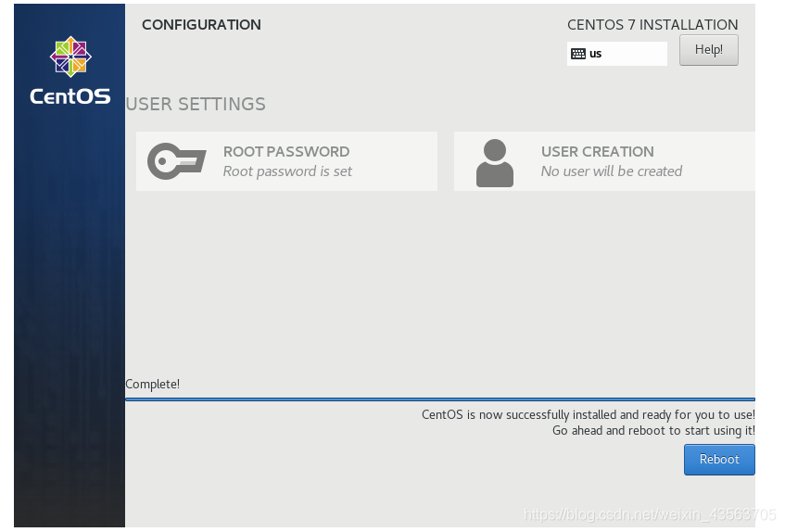Click the blue installation progress bar

click(440, 399)
